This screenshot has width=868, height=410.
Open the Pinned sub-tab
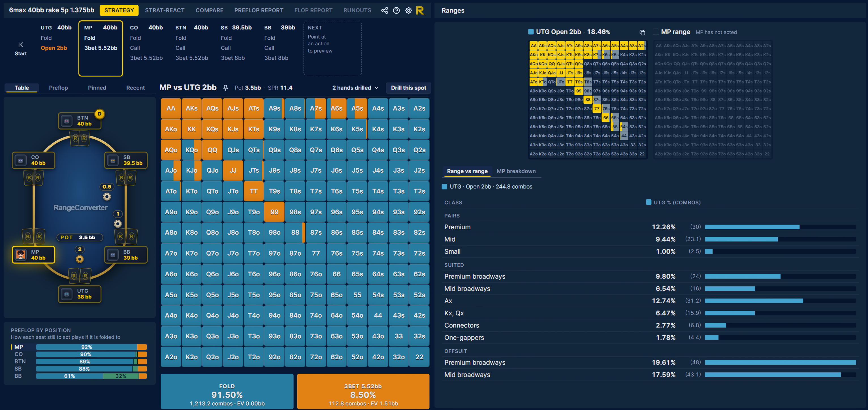(97, 87)
